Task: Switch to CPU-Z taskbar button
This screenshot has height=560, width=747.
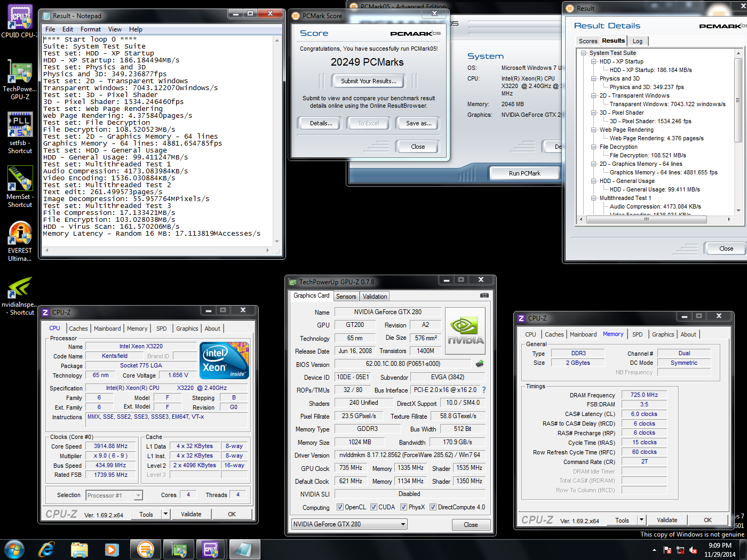Action: pyautogui.click(x=211, y=549)
